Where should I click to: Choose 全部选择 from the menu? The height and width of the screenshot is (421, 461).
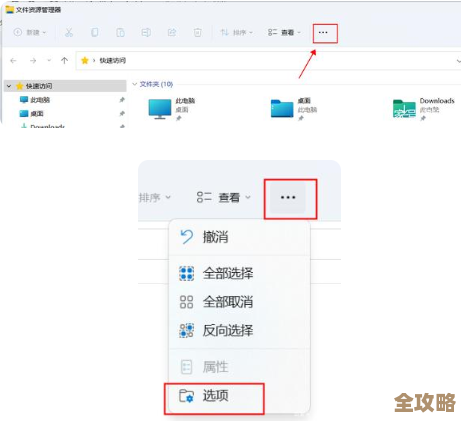point(239,274)
